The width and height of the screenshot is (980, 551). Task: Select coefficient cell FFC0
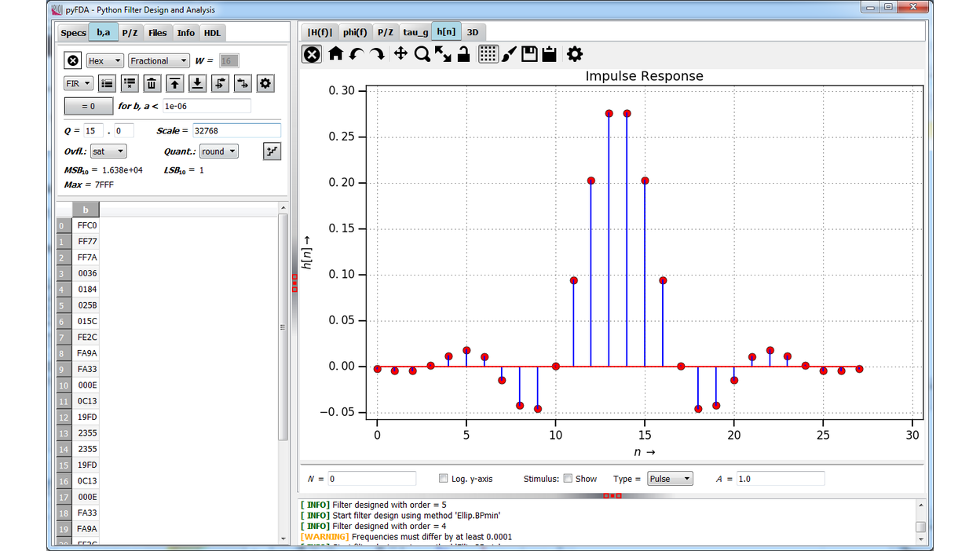pyautogui.click(x=86, y=226)
